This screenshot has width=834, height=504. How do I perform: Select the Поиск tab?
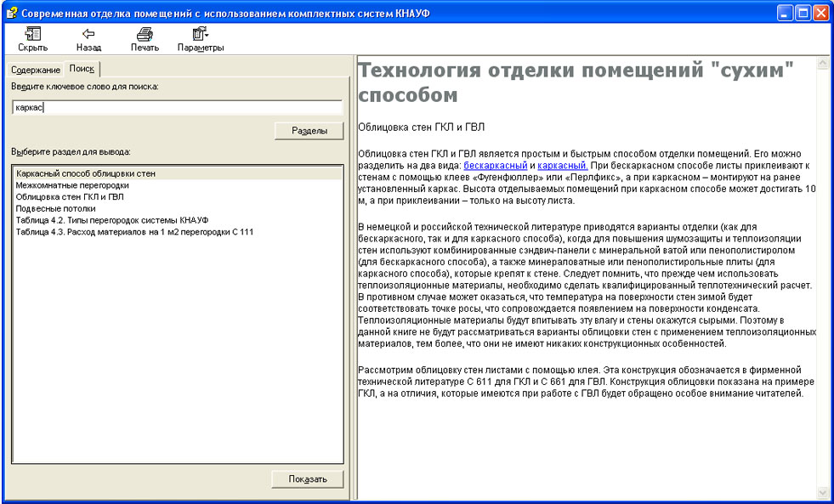coord(82,69)
